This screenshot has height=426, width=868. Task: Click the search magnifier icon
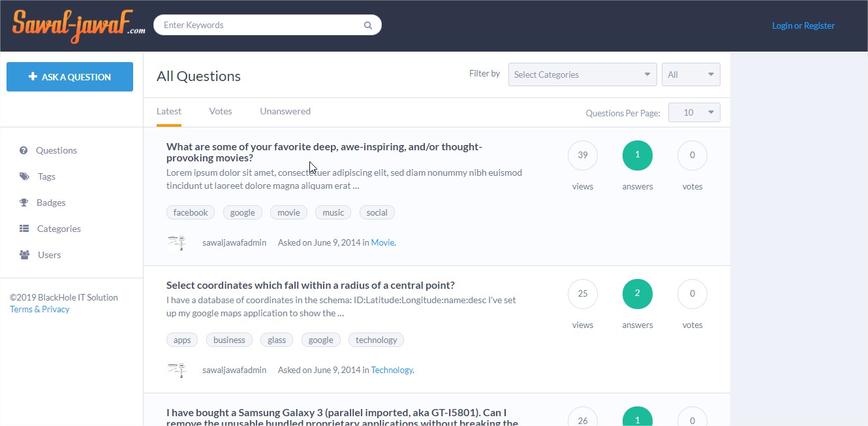click(x=368, y=25)
